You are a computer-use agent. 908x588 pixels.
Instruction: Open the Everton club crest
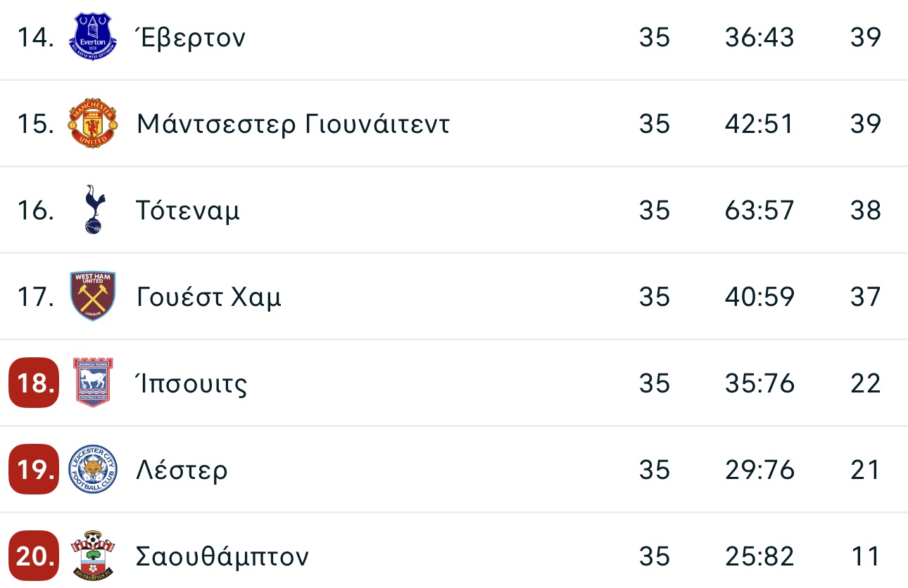[93, 37]
